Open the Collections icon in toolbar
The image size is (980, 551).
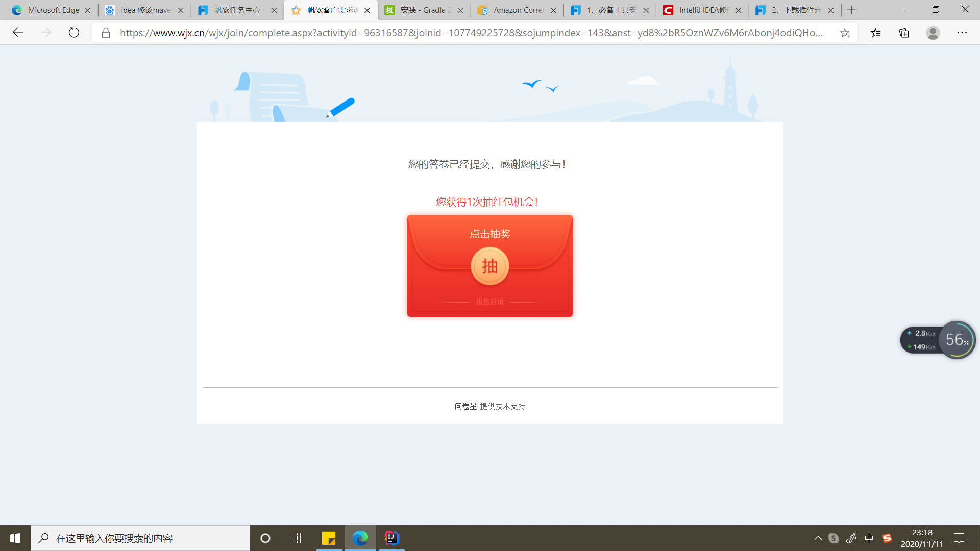[x=904, y=33]
